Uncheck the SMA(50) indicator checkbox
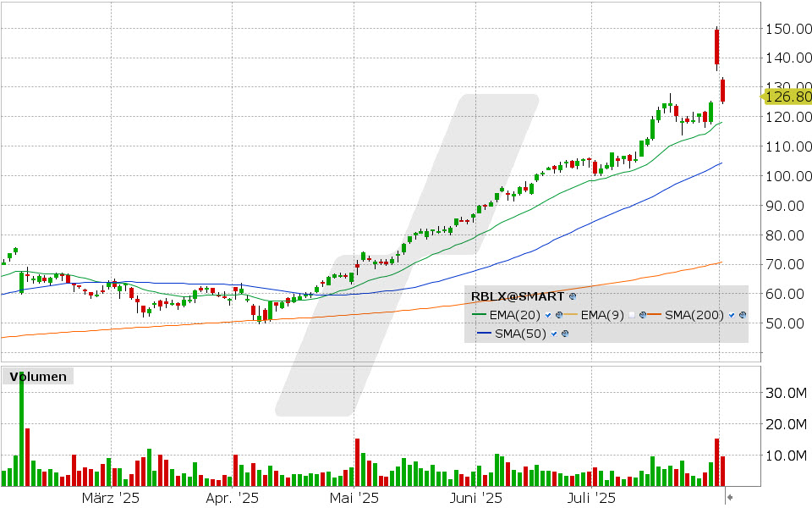This screenshot has width=812, height=508. (x=553, y=334)
